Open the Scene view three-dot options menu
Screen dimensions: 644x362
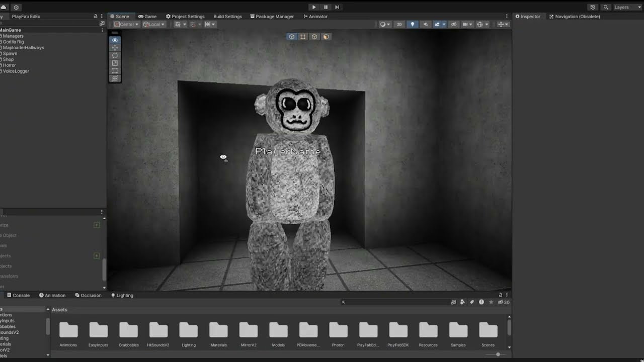click(x=507, y=17)
